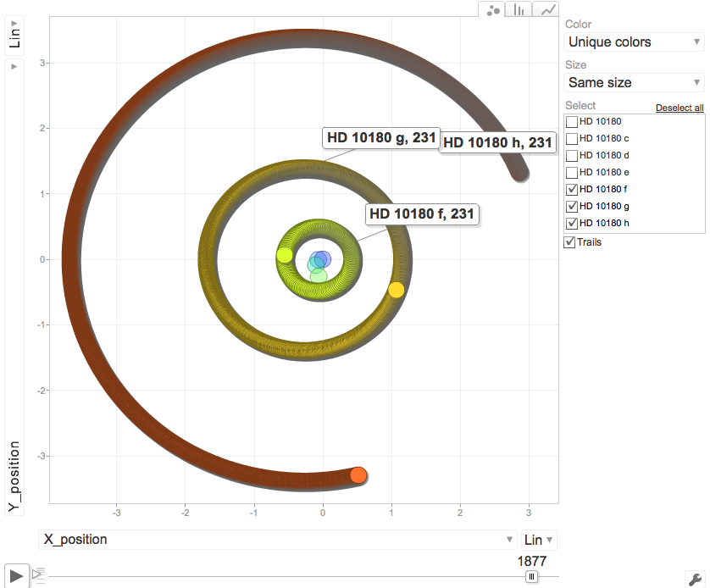This screenshot has width=710, height=588.
Task: Open advanced settings with the wrench icon
Action: click(695, 580)
